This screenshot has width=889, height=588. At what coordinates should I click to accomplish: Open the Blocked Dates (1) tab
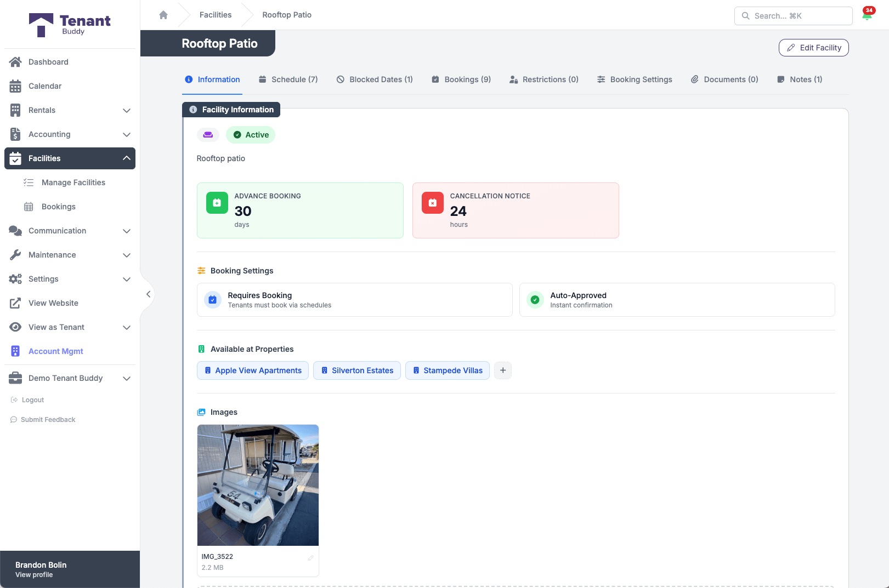pos(375,79)
